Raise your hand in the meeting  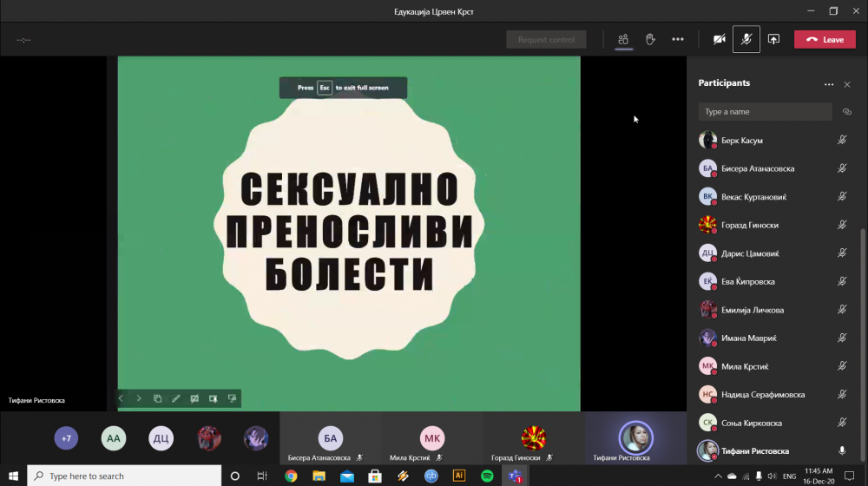[650, 39]
